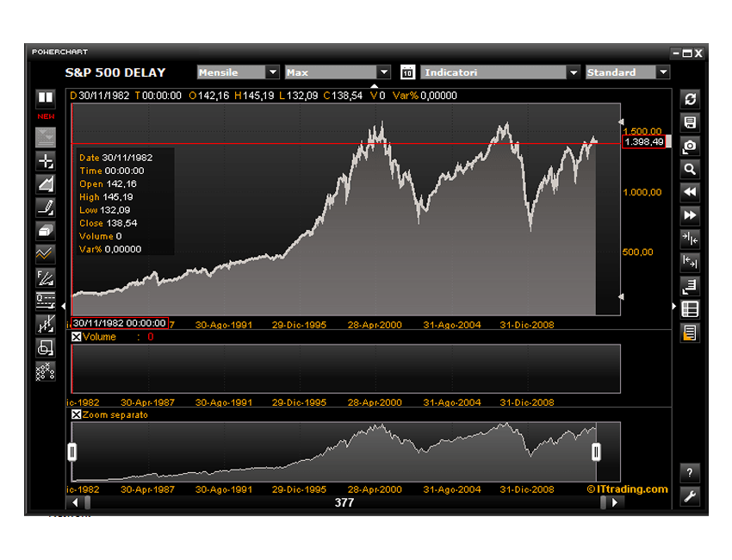Save the chart with the disk icon
732x560 pixels.
tap(690, 122)
